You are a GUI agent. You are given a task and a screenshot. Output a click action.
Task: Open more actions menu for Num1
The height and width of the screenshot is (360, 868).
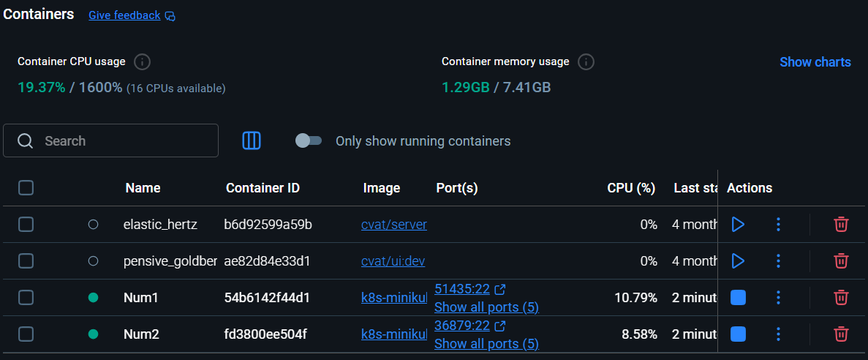(x=778, y=297)
